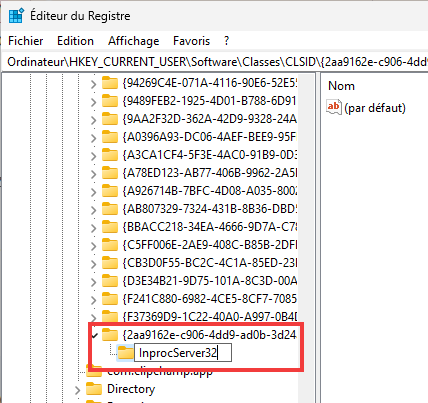Open the Affichage menu
Image resolution: width=428 pixels, height=403 pixels.
pyautogui.click(x=133, y=41)
